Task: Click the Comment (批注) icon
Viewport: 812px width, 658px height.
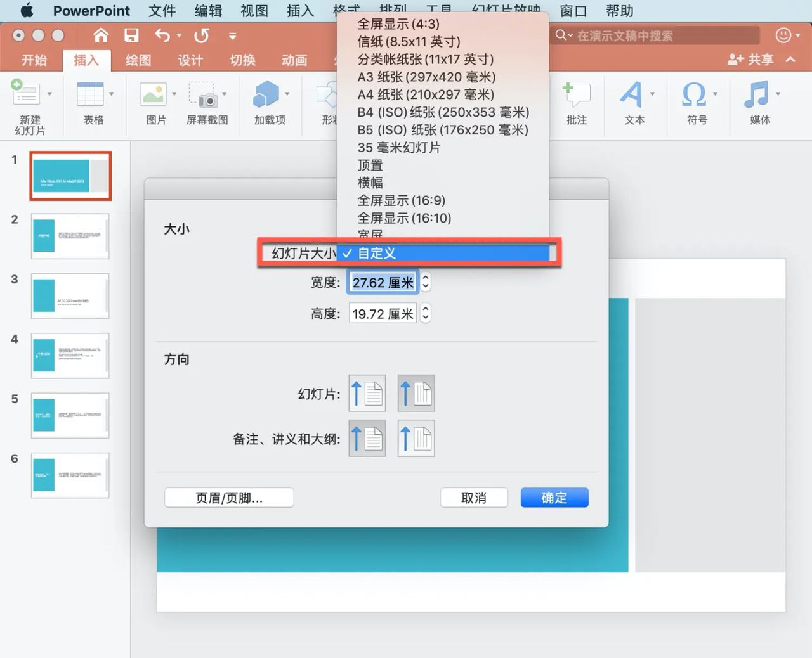Action: pyautogui.click(x=576, y=94)
